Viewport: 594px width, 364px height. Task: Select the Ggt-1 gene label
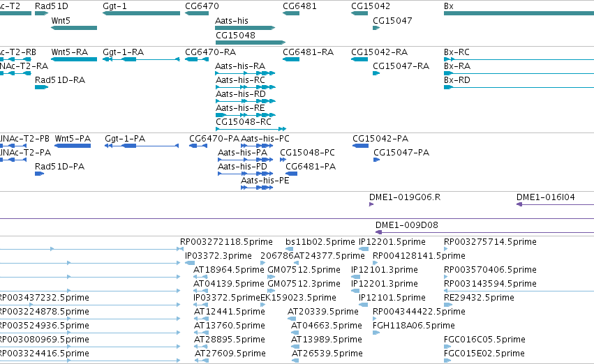click(x=114, y=6)
